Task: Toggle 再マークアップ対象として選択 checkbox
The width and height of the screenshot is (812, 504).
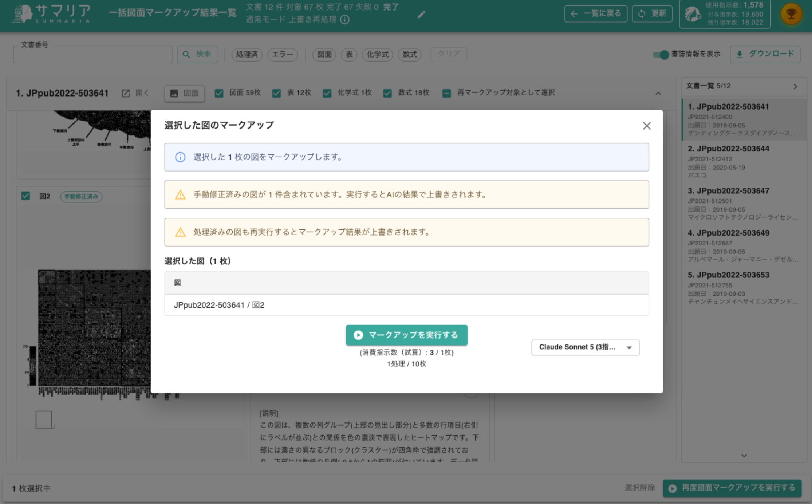Action: point(446,93)
